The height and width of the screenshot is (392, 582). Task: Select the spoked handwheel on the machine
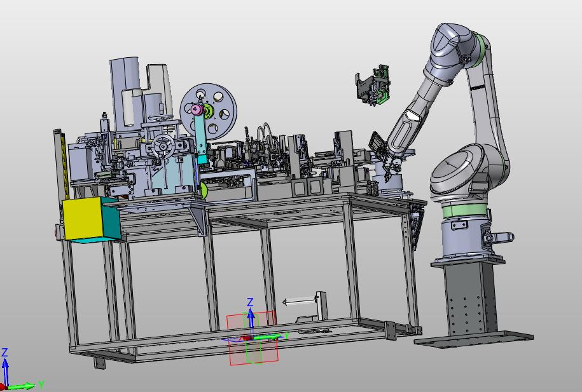163,145
